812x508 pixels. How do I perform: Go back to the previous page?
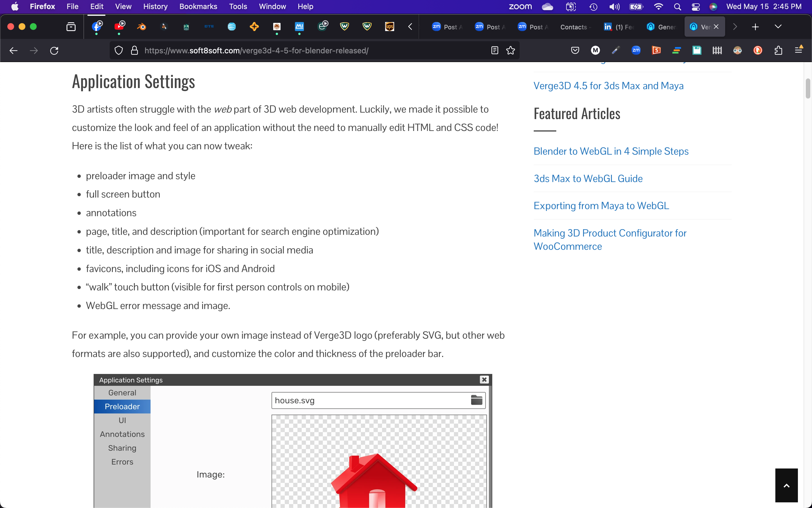coord(14,51)
